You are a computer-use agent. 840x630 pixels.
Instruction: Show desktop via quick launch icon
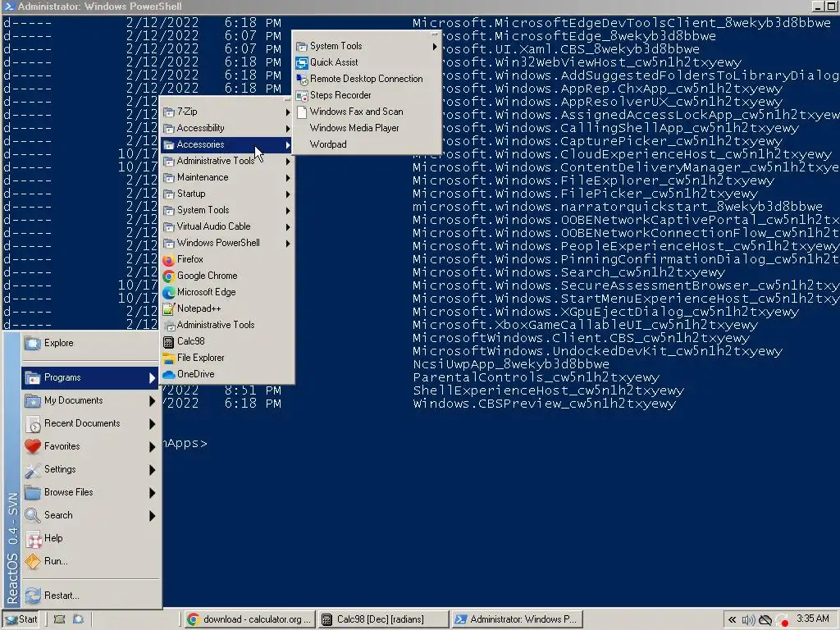(x=59, y=619)
